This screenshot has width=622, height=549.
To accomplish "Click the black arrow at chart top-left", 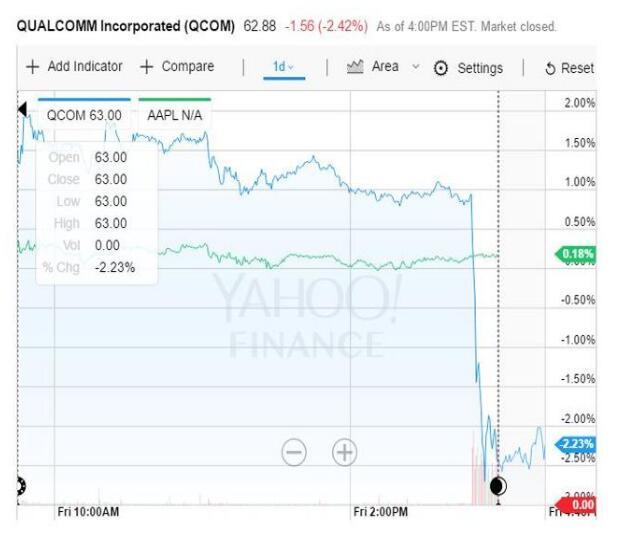I will pyautogui.click(x=22, y=108).
